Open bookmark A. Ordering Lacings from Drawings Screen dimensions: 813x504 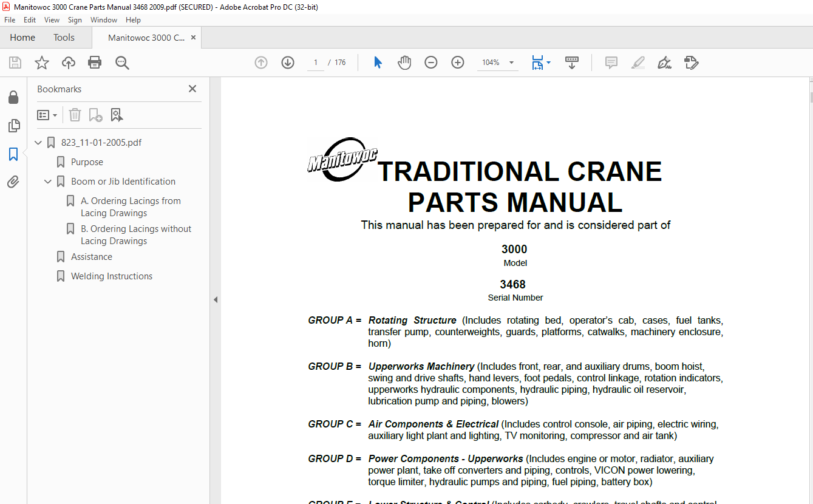pos(131,207)
